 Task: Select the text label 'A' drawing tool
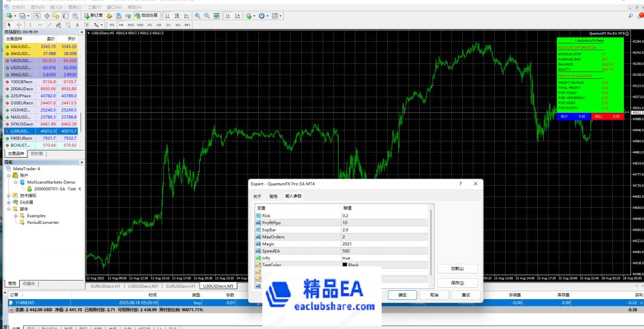(78, 25)
